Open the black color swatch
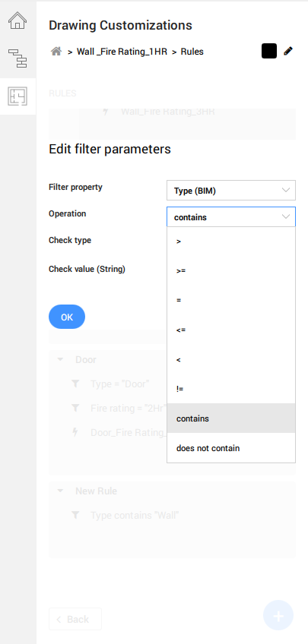Image resolution: width=308 pixels, height=644 pixels. tap(269, 51)
